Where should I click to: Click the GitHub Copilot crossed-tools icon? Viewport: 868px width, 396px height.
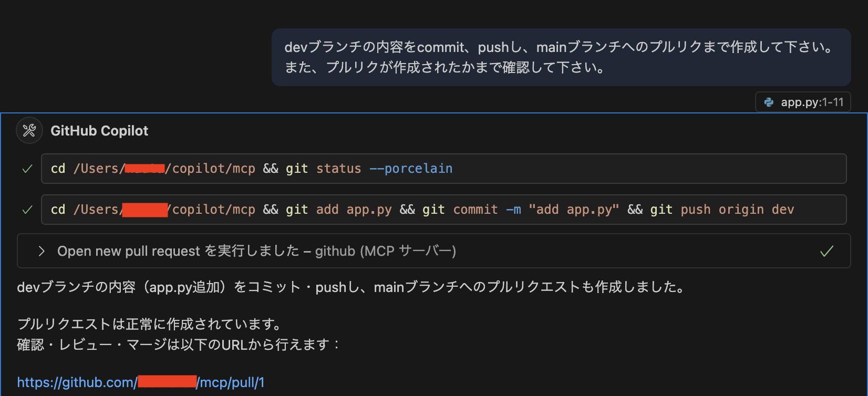click(x=29, y=130)
